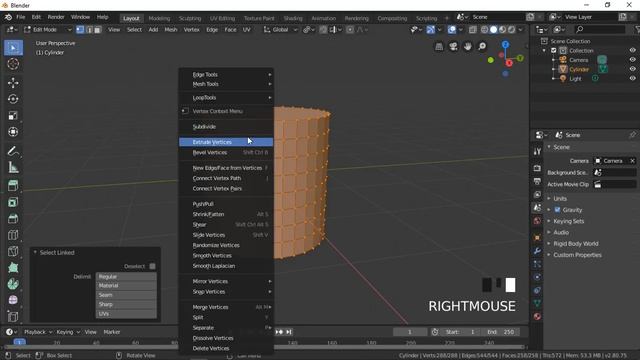Choose Extrude Vertices from context menu
The width and height of the screenshot is (640, 360).
pos(226,142)
